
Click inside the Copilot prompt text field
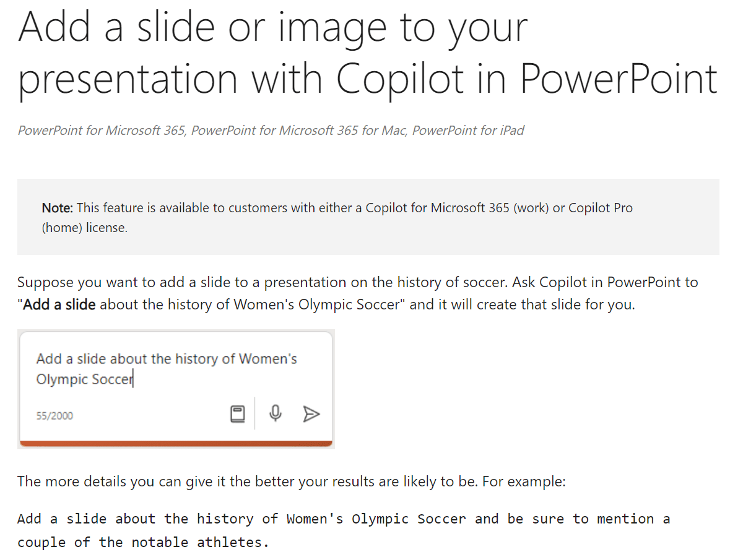click(175, 369)
